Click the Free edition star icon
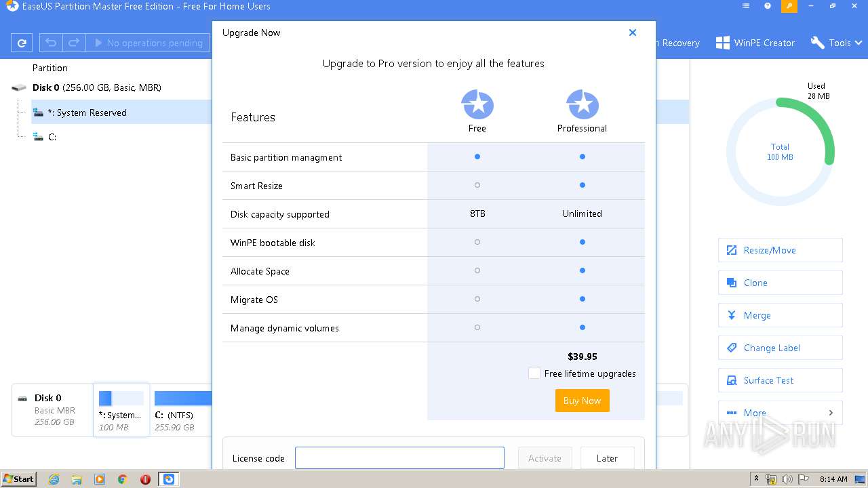868x488 pixels. click(x=477, y=104)
